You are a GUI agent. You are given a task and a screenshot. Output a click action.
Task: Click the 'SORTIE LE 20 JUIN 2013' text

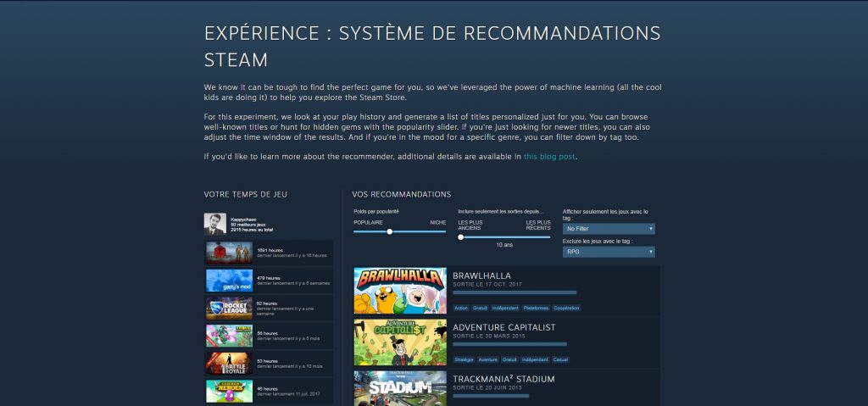pos(488,387)
